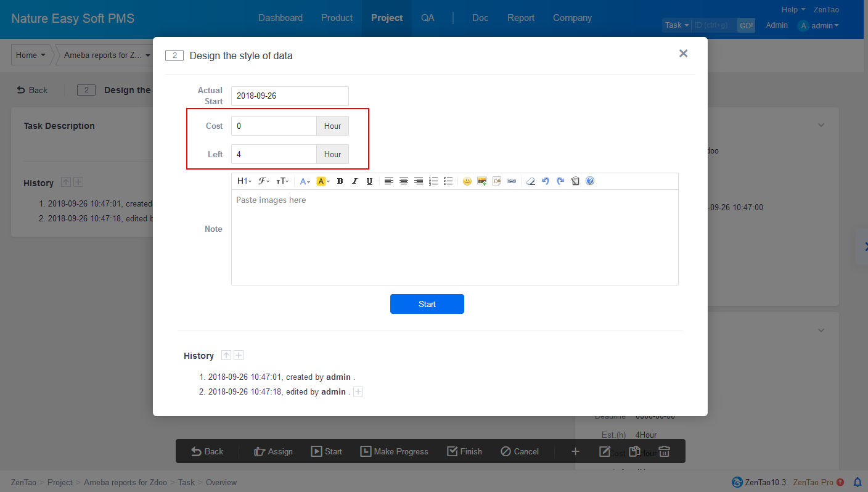Open the font family dropdown
Image resolution: width=868 pixels, height=492 pixels.
pos(264,181)
